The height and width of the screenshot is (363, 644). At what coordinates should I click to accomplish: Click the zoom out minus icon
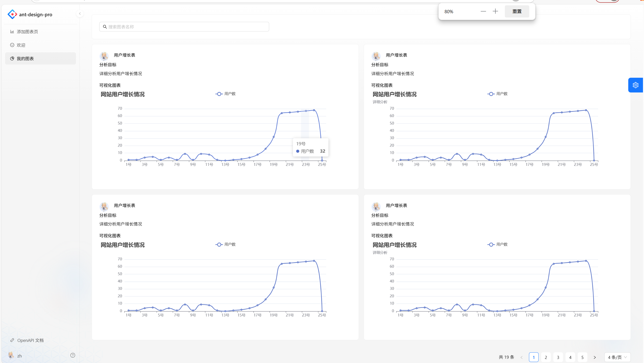click(x=483, y=11)
